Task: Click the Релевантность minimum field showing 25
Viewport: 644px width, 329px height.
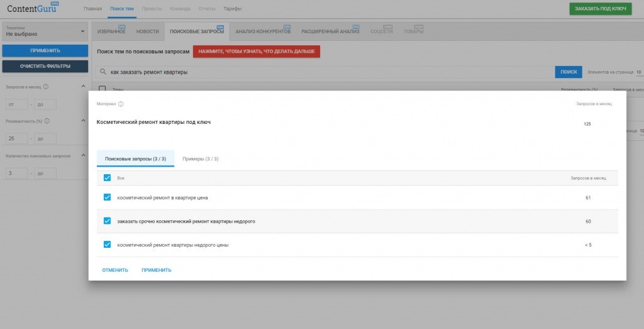Action: click(16, 138)
